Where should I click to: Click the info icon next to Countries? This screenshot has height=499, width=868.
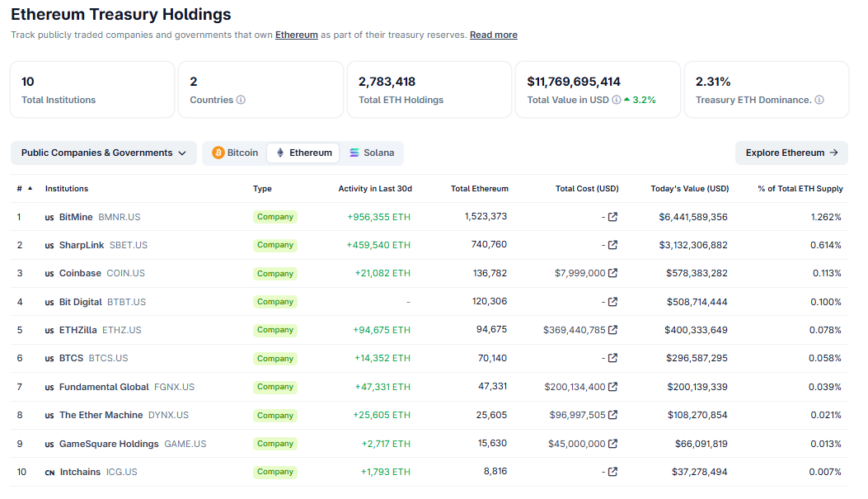click(241, 100)
